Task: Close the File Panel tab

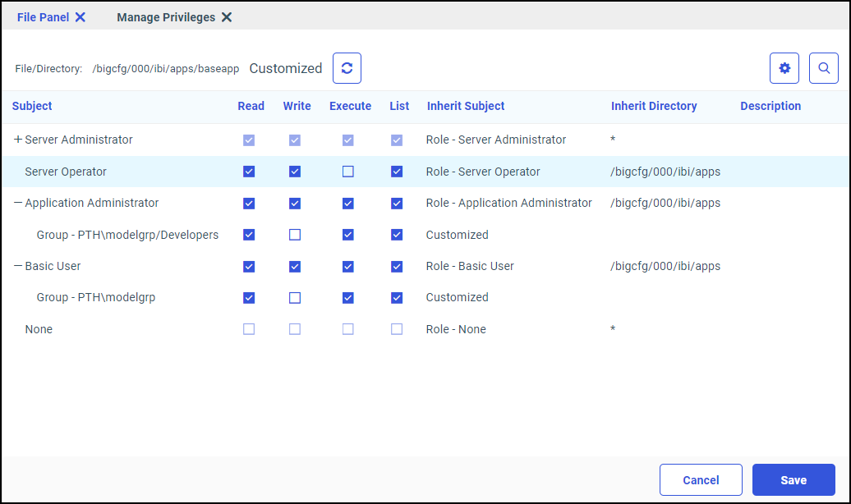Action: pyautogui.click(x=79, y=16)
